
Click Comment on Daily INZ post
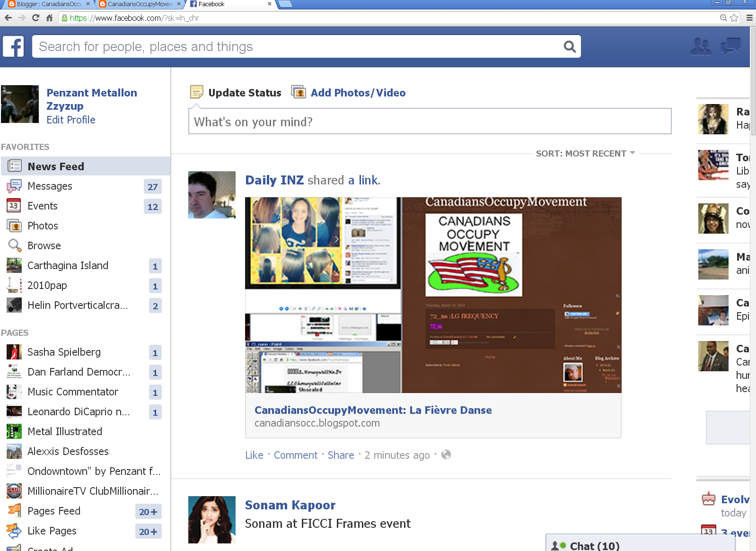[x=296, y=455]
